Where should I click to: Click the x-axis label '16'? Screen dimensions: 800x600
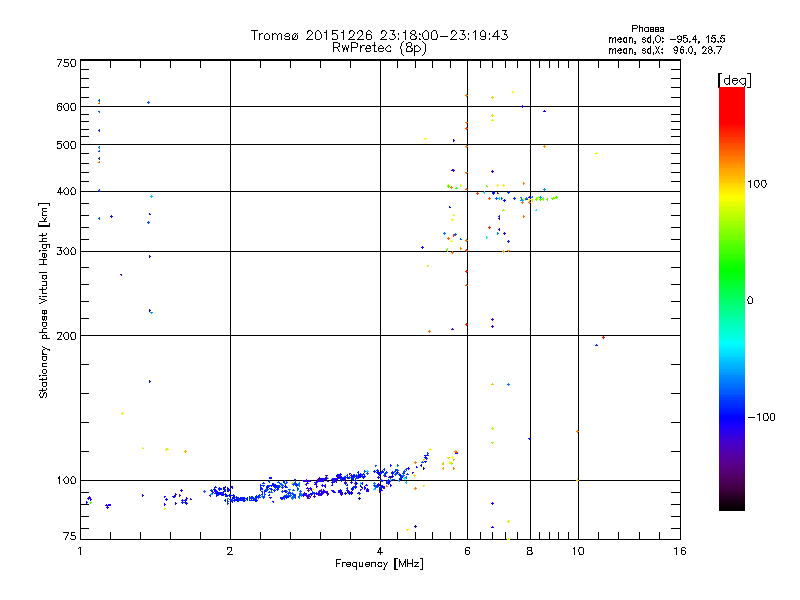(680, 551)
